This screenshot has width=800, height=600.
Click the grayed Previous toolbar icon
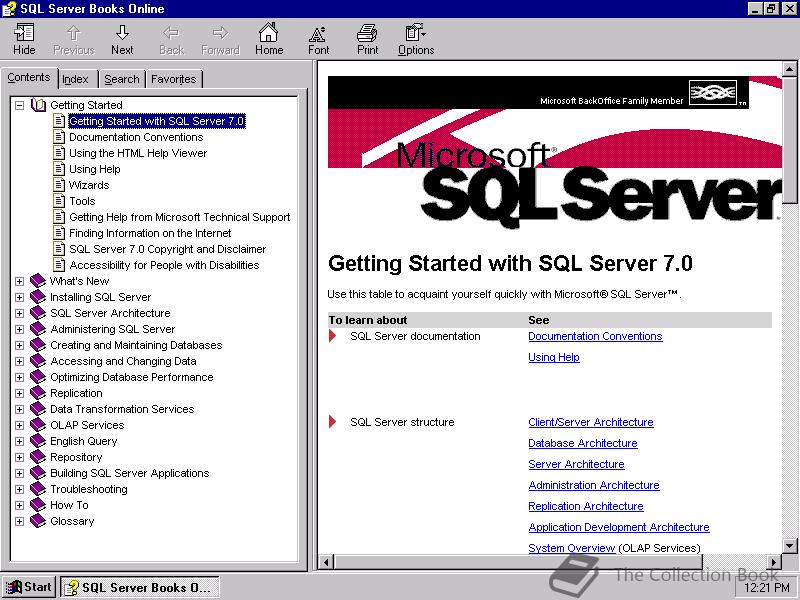tap(73, 33)
